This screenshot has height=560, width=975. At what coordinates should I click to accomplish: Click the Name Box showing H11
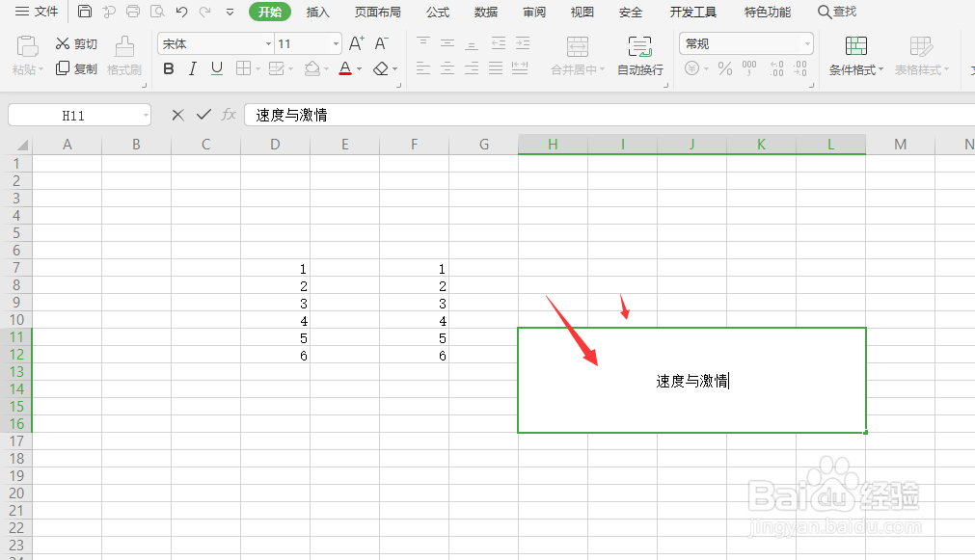point(72,114)
